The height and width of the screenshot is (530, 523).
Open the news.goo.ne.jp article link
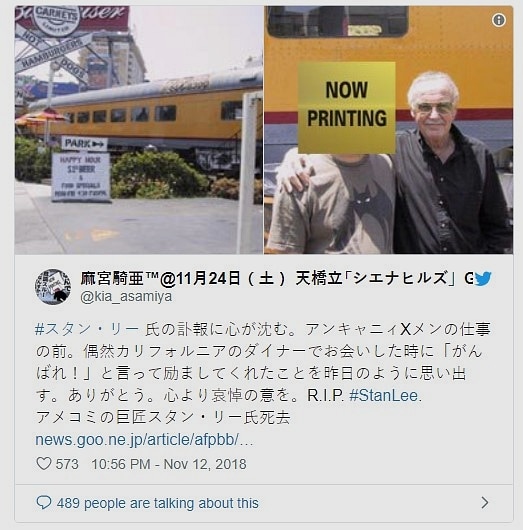(x=144, y=440)
